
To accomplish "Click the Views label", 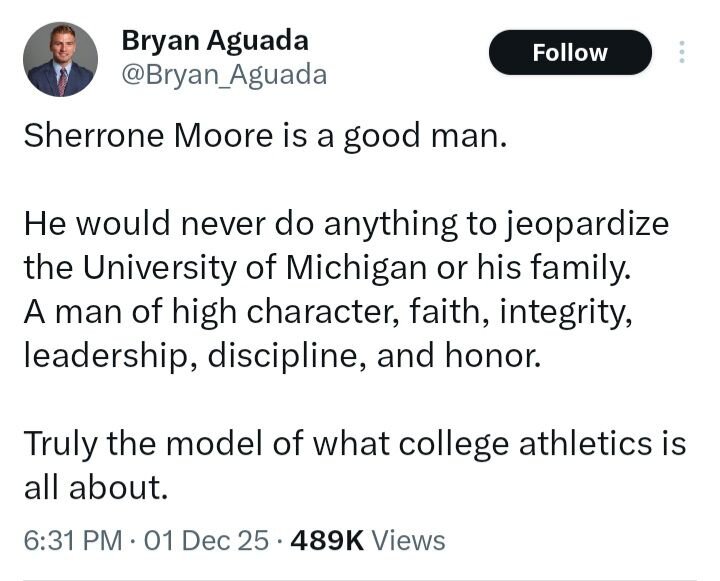I will [x=408, y=541].
